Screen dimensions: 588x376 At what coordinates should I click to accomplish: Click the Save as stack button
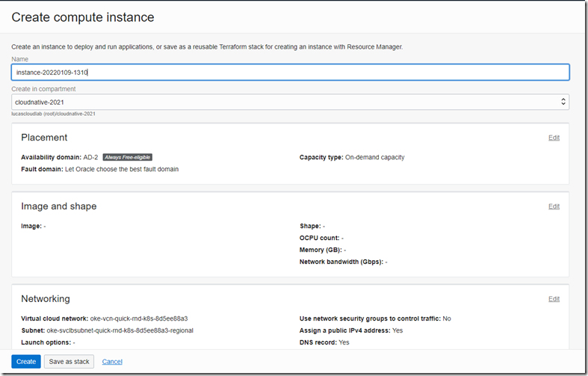(69, 362)
